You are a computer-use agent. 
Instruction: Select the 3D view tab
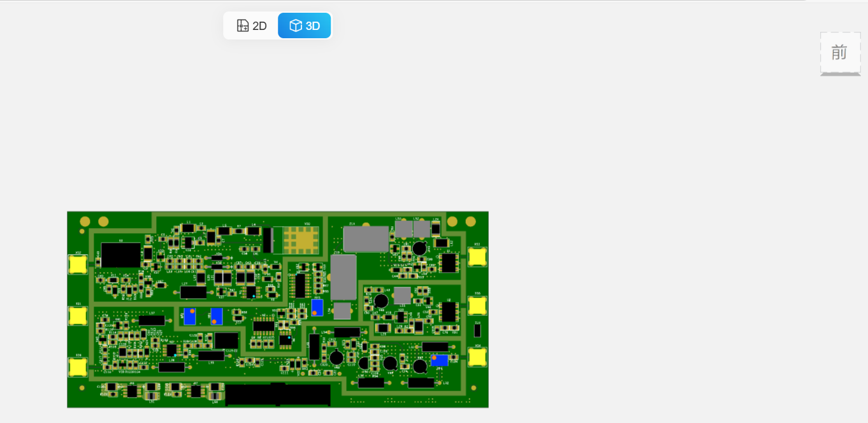305,26
